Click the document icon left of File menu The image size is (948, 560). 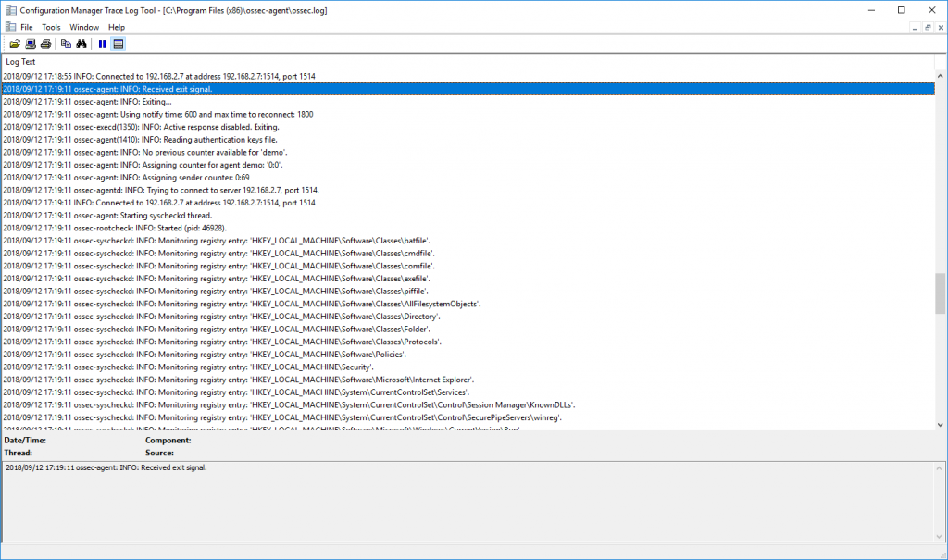[10, 27]
